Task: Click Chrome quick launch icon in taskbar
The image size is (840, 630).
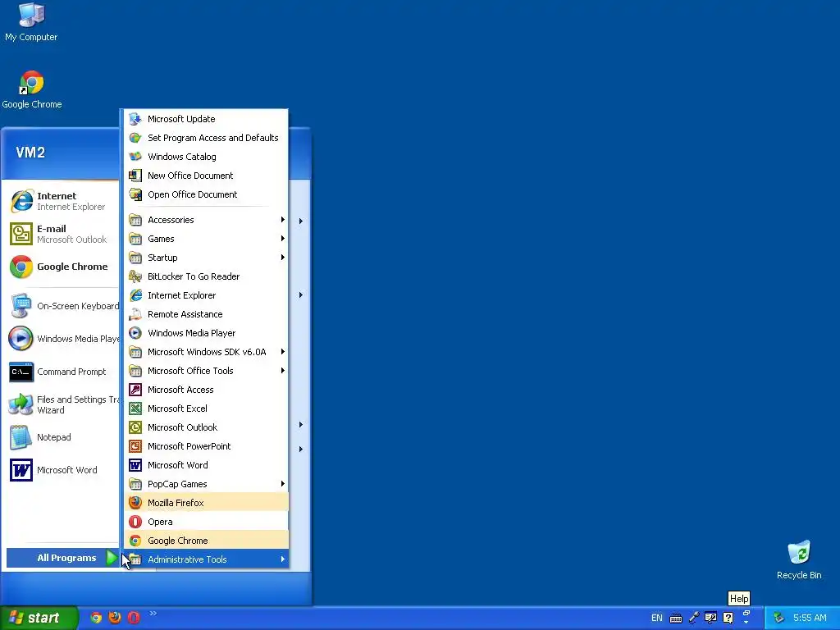Action: point(96,618)
